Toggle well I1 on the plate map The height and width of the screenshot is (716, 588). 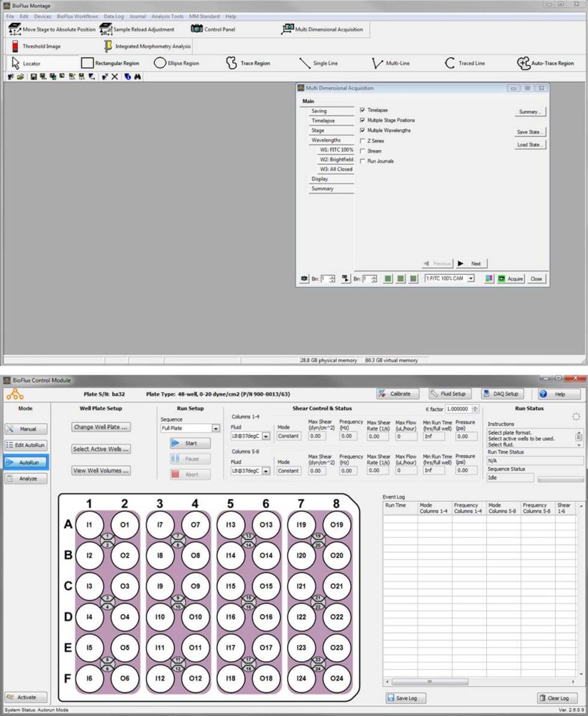pyautogui.click(x=90, y=524)
